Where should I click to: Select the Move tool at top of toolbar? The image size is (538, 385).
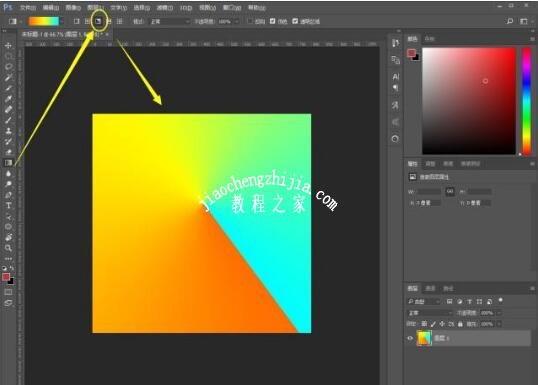click(8, 45)
